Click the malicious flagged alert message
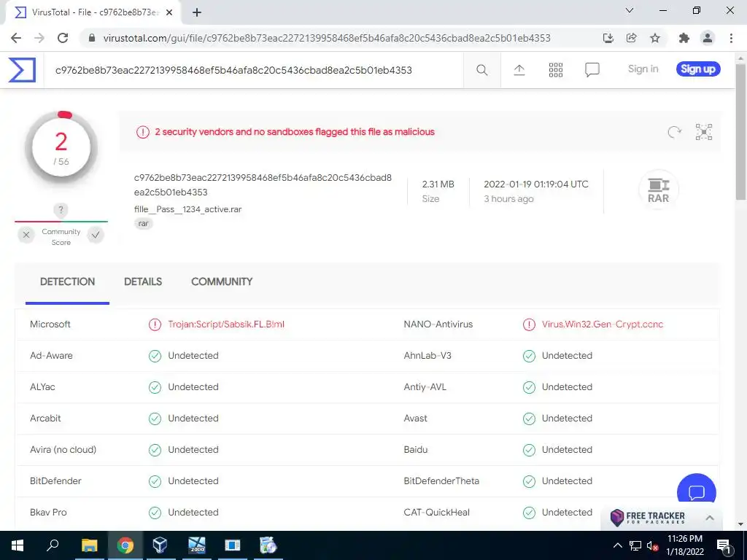 tap(295, 132)
